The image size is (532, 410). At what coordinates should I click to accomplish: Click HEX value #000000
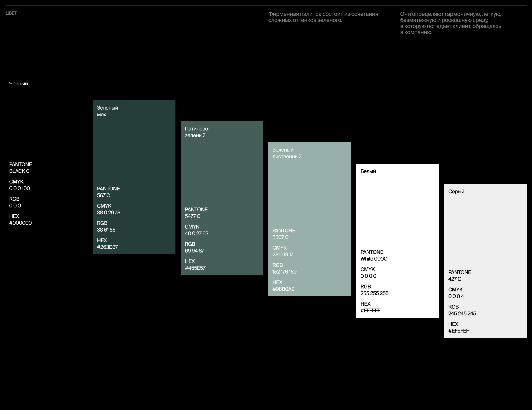[x=20, y=223]
